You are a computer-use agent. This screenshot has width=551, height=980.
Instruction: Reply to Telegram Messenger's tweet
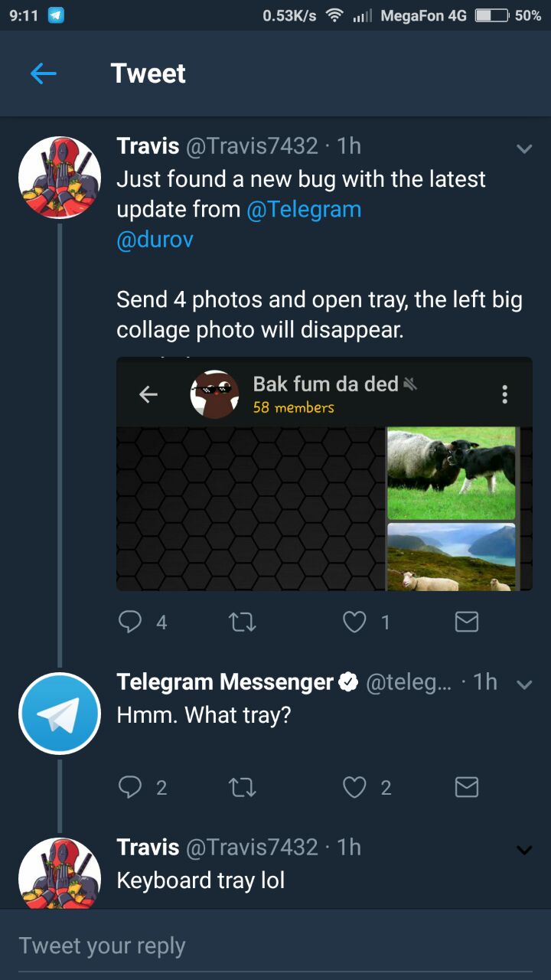[x=131, y=787]
